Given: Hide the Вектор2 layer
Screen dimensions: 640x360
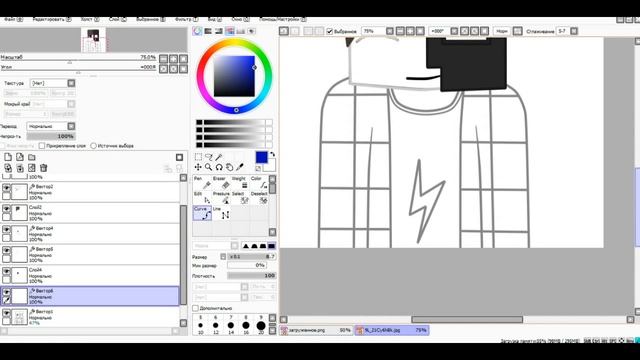Looking at the screenshot, I should point(7,187).
